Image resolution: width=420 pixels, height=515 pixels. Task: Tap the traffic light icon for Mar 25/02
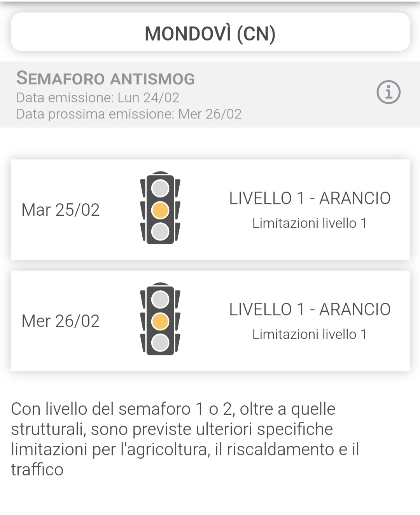(x=160, y=208)
